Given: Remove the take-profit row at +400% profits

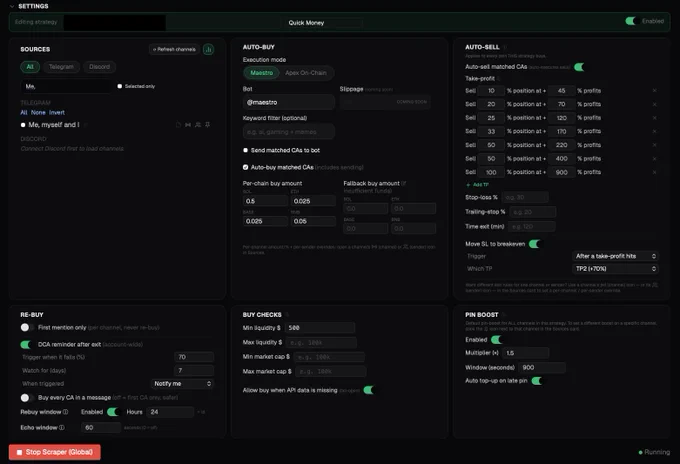Looking at the screenshot, I should (654, 159).
